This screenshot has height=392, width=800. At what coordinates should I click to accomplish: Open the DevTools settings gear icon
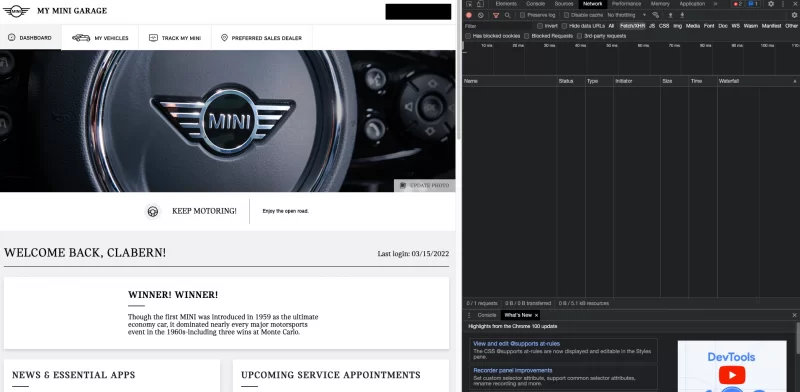(771, 4)
